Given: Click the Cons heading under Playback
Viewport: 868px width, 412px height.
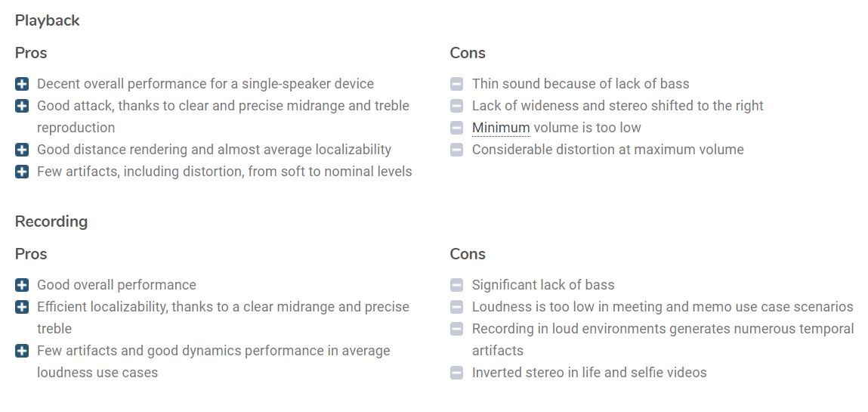Looking at the screenshot, I should pos(468,53).
